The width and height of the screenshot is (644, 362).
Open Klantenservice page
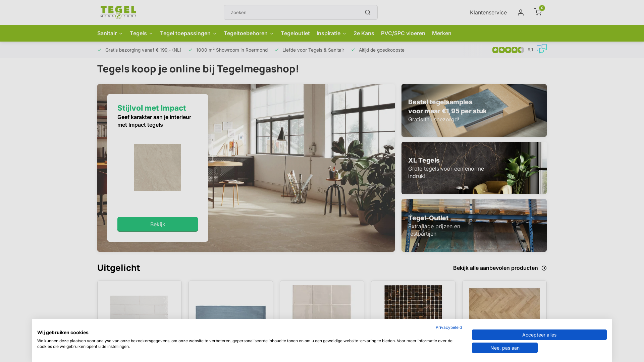[x=488, y=12]
